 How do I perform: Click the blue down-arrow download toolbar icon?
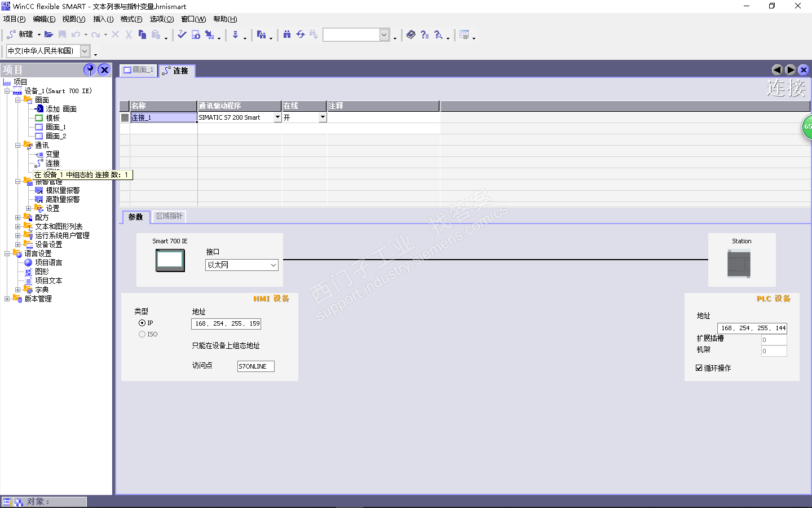coord(235,34)
